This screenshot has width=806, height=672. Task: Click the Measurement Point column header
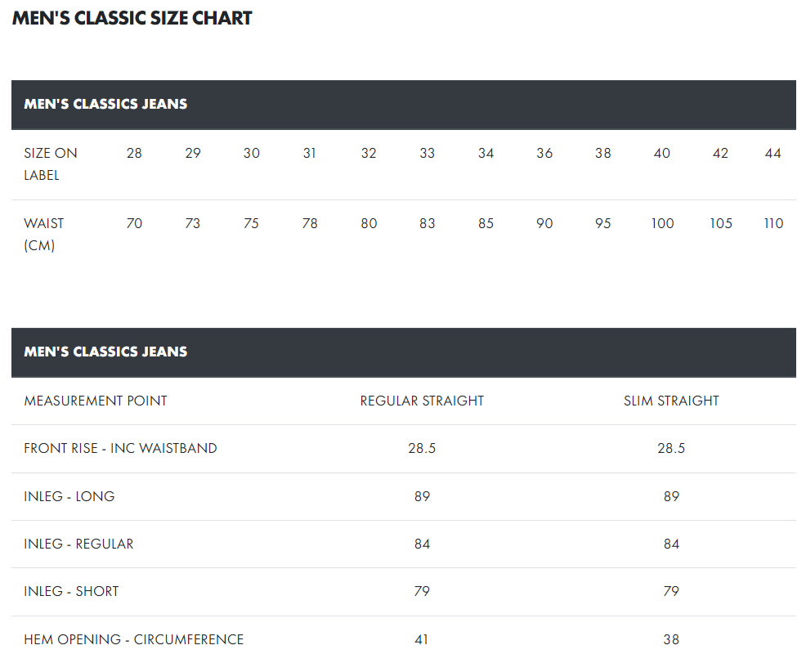[x=96, y=401]
